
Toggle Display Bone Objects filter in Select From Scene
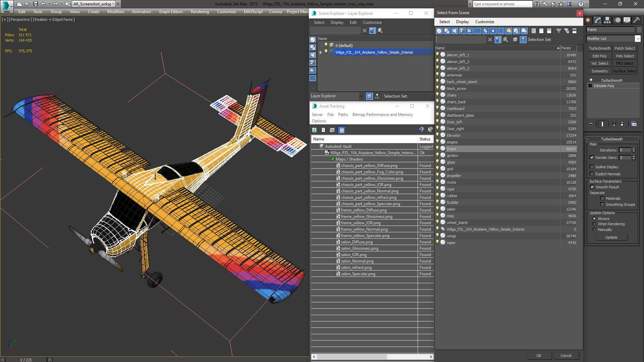(501, 31)
